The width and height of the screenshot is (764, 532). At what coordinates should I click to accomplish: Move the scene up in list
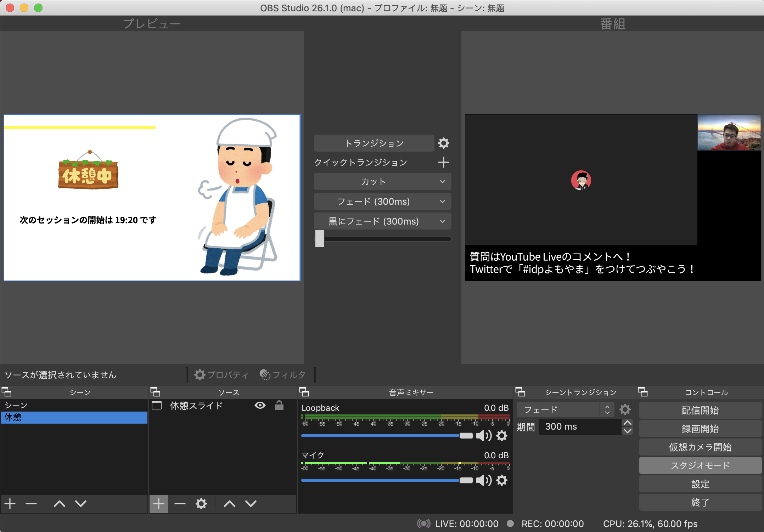point(60,503)
